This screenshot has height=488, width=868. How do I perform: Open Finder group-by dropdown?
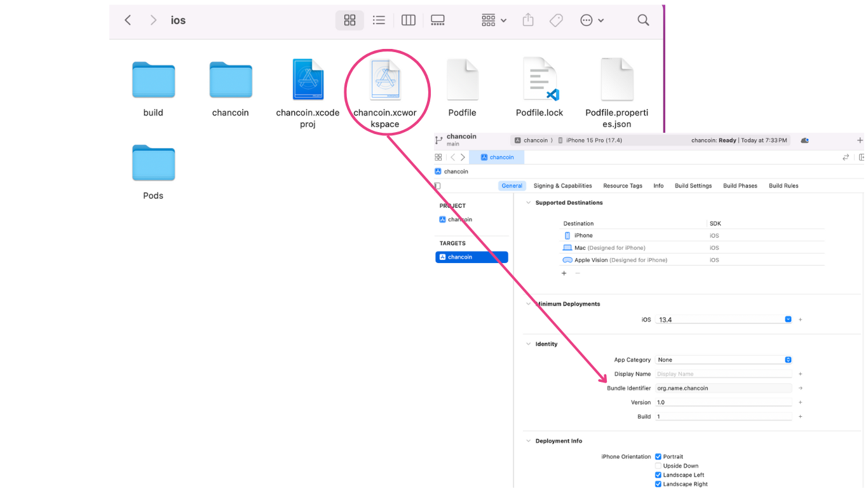click(494, 20)
